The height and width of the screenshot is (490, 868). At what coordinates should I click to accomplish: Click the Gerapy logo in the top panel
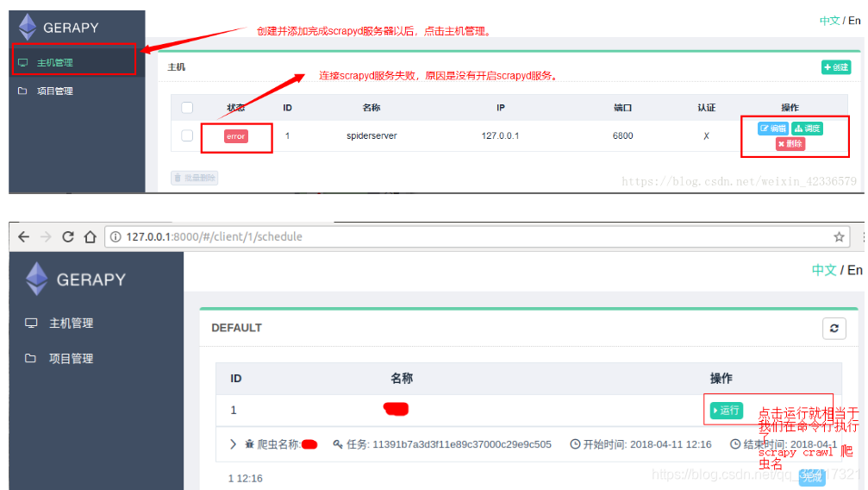59,27
